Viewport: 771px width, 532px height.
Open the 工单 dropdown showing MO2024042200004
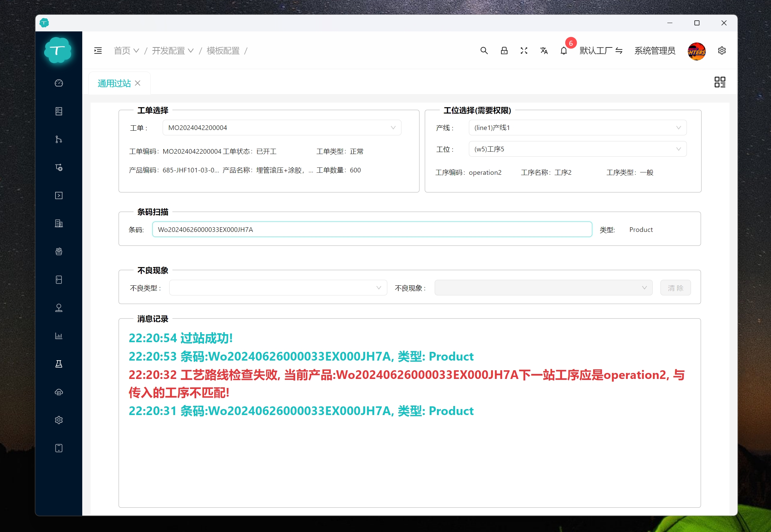281,127
